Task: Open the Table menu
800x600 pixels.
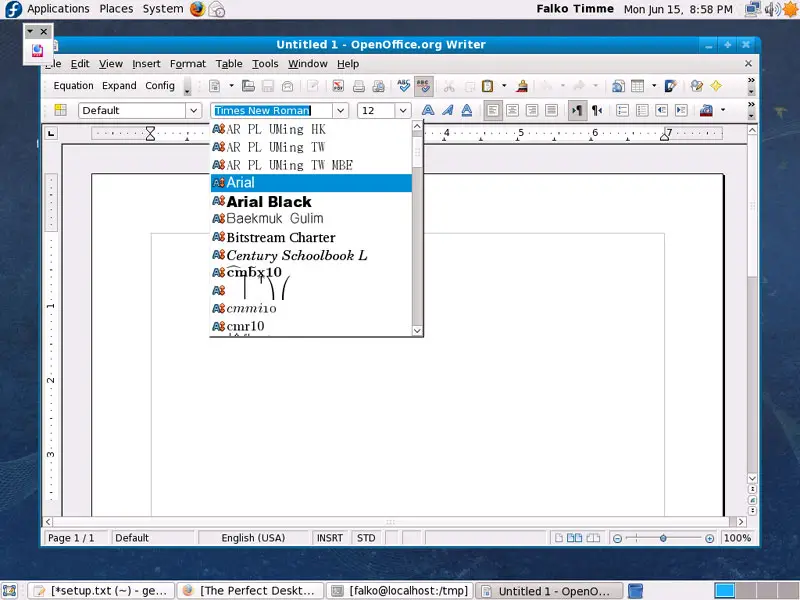Action: click(x=229, y=64)
